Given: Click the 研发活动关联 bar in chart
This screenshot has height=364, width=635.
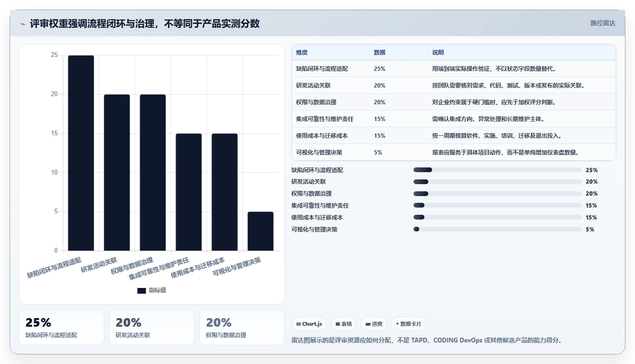Looking at the screenshot, I should (x=117, y=173).
